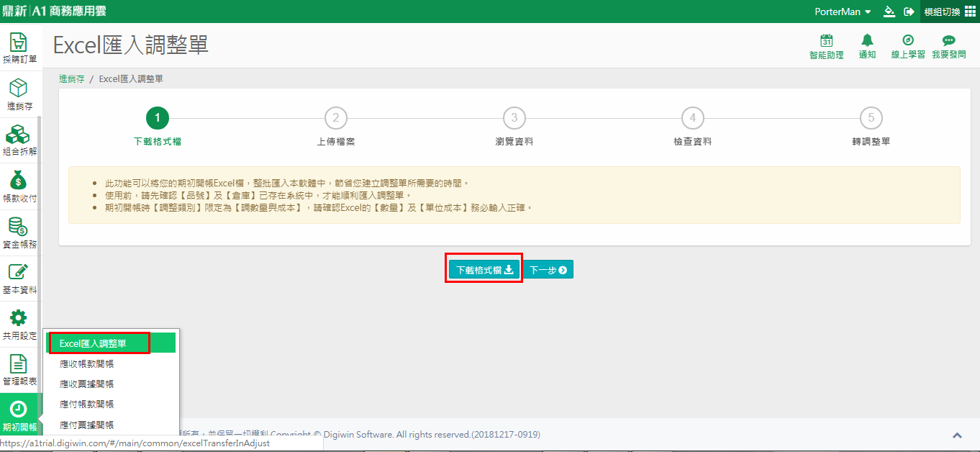Screen dimensions: 980x452
Task: Open 線上學習 compass icon
Action: (908, 40)
